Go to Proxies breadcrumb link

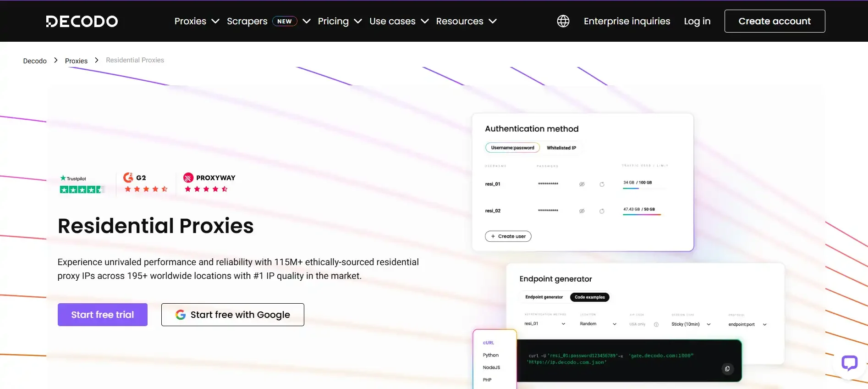click(x=76, y=61)
